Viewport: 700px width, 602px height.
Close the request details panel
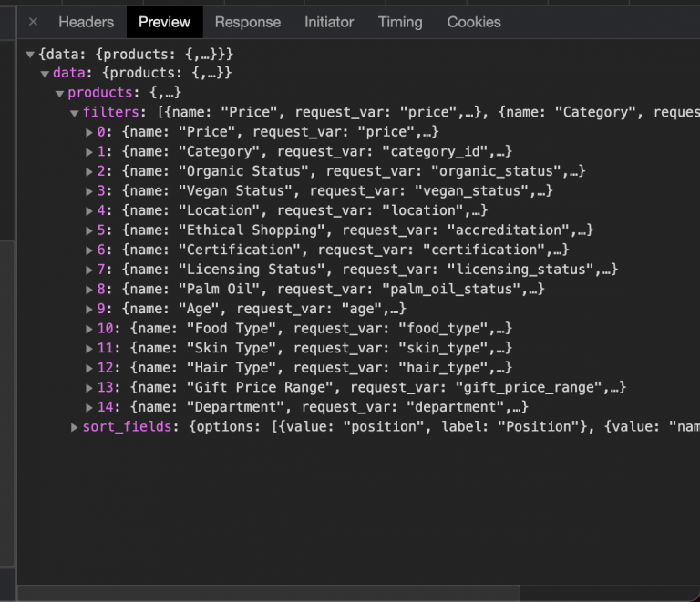coord(33,22)
